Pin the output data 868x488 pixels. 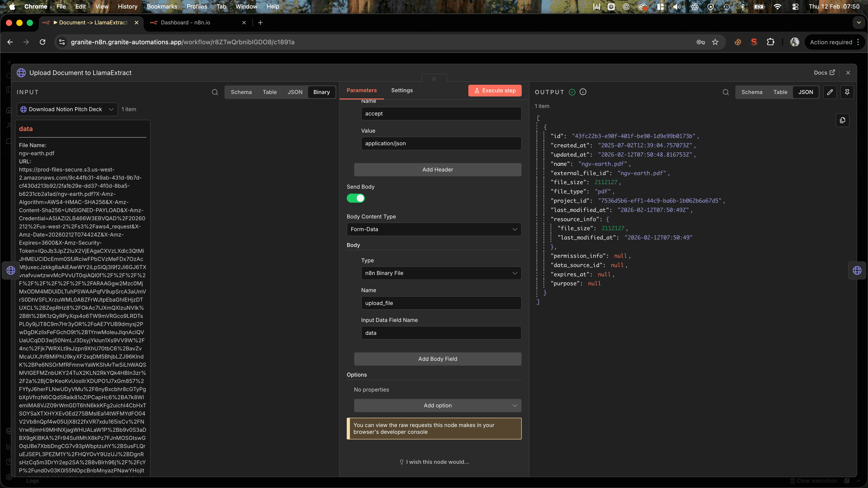tap(847, 92)
